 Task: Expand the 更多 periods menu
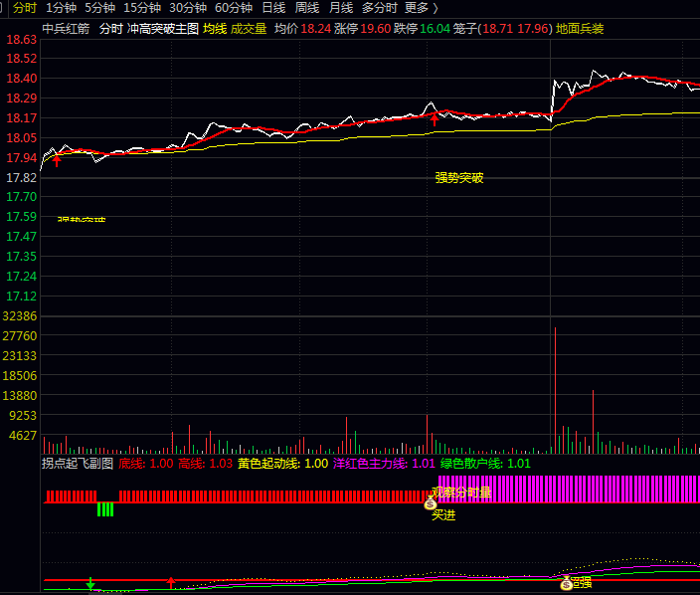[x=421, y=8]
